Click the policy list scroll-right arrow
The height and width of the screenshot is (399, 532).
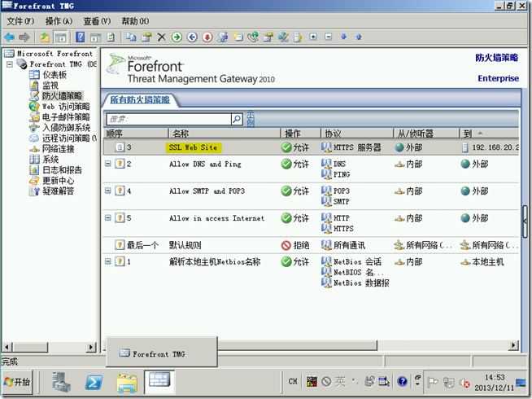pos(513,345)
